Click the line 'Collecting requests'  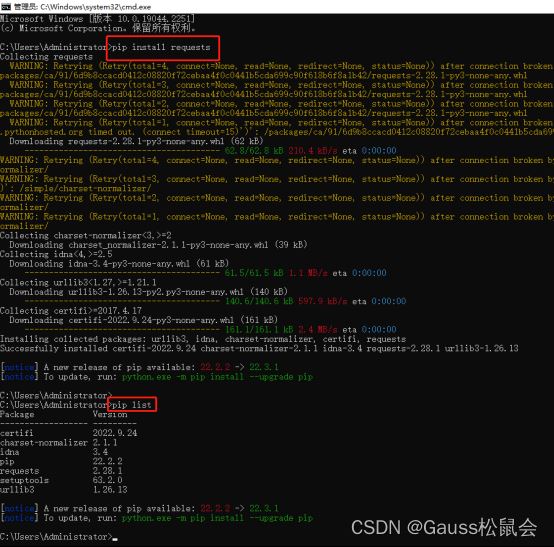click(46, 57)
